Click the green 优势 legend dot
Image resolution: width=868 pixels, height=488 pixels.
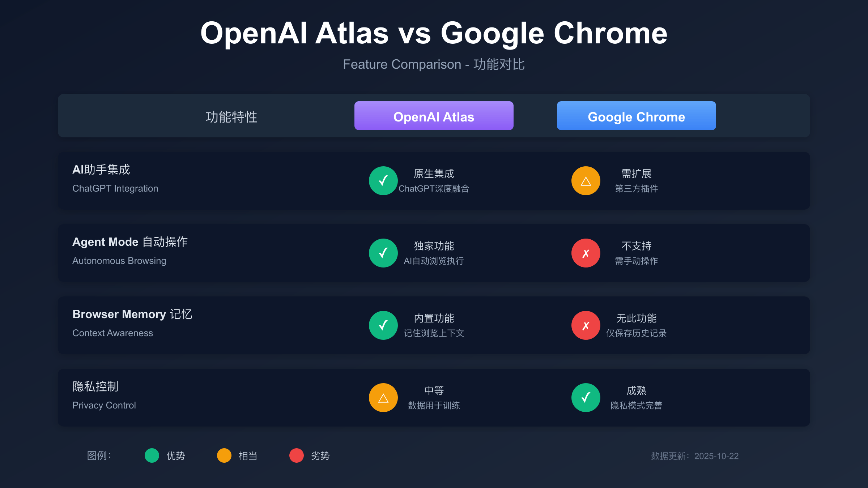(x=152, y=455)
